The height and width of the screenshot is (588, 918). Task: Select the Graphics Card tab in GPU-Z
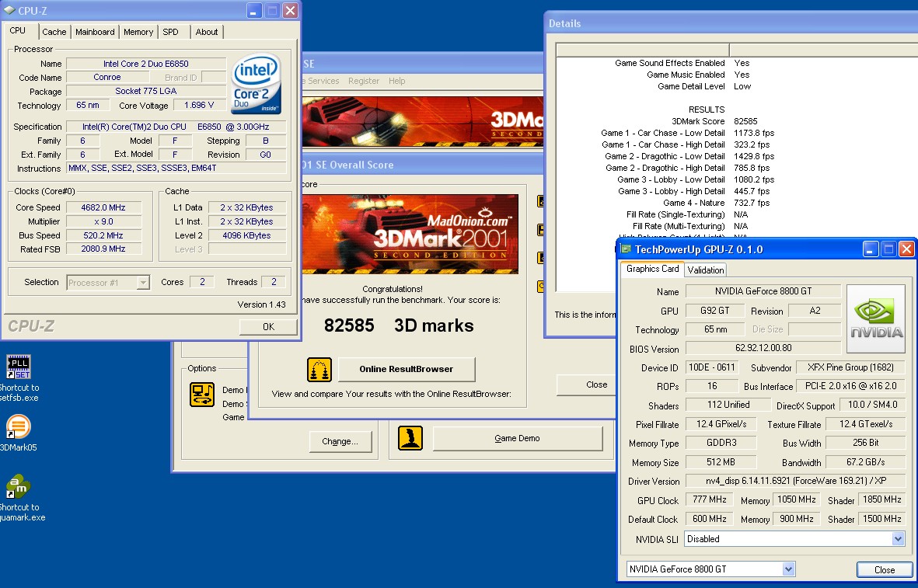point(652,269)
